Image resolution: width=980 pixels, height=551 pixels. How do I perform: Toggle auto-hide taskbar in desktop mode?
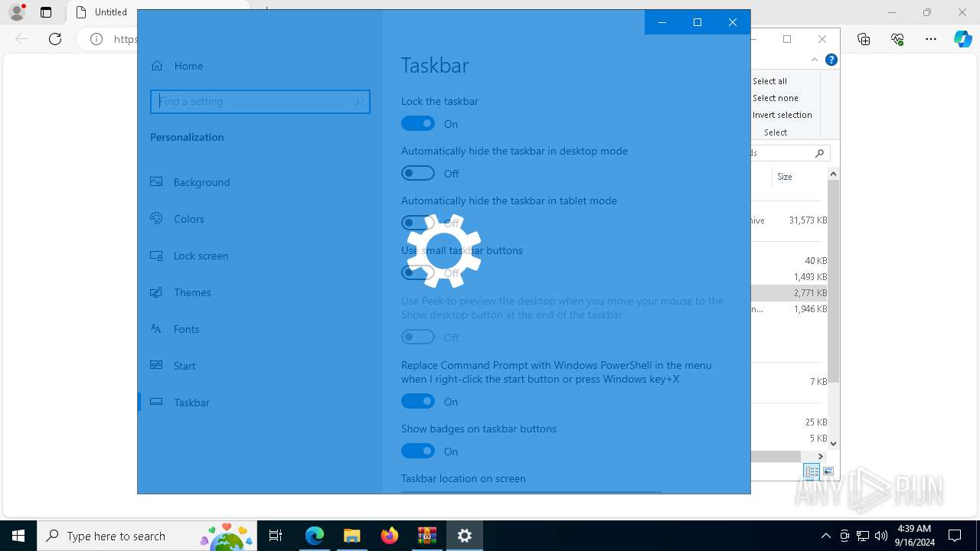pos(418,173)
